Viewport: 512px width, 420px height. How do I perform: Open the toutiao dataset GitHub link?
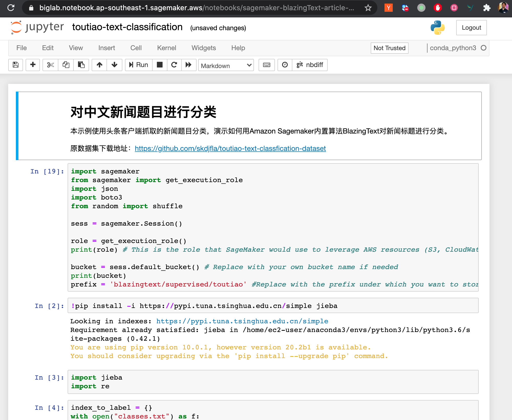(x=230, y=148)
